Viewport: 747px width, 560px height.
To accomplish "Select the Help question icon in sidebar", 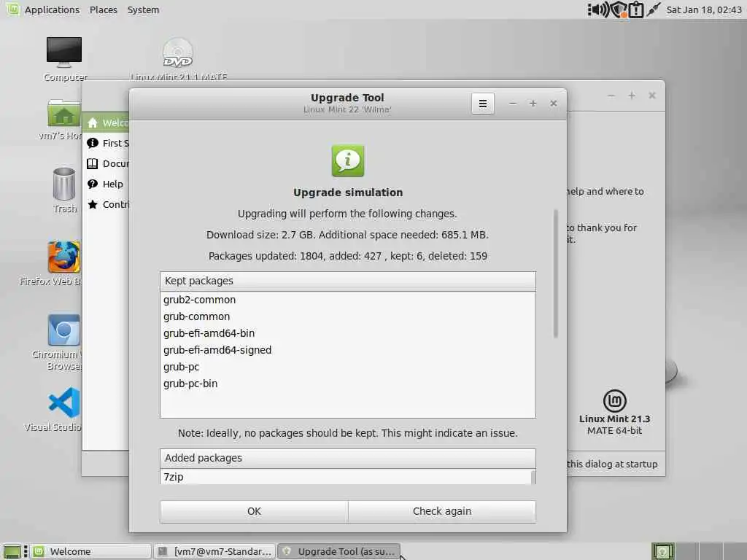I will (x=93, y=184).
